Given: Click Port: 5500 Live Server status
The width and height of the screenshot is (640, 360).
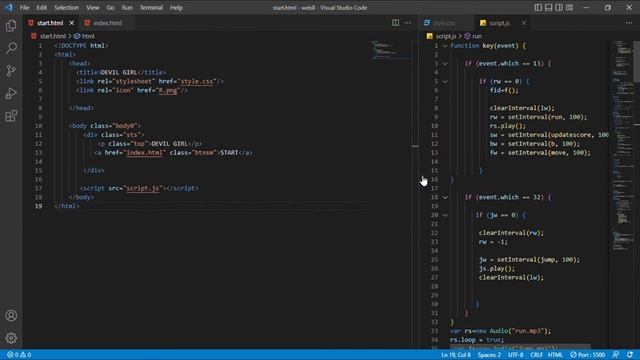Looking at the screenshot, I should pyautogui.click(x=587, y=355).
